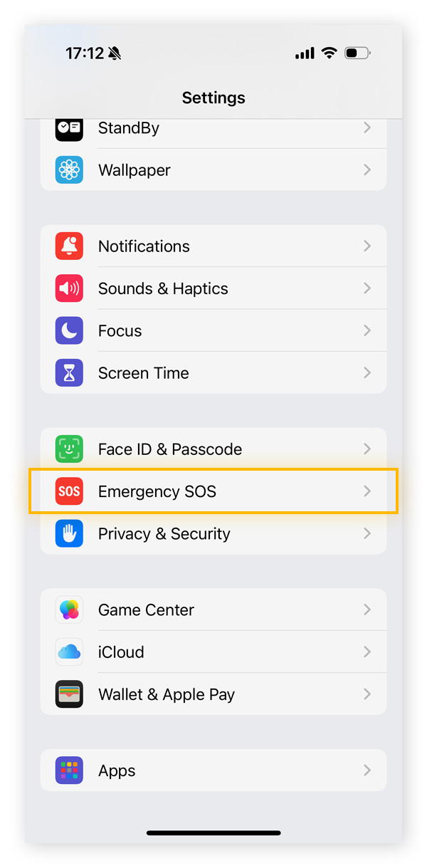Expand Screen Time using its chevron
Screen dimensions: 427x868
click(367, 372)
